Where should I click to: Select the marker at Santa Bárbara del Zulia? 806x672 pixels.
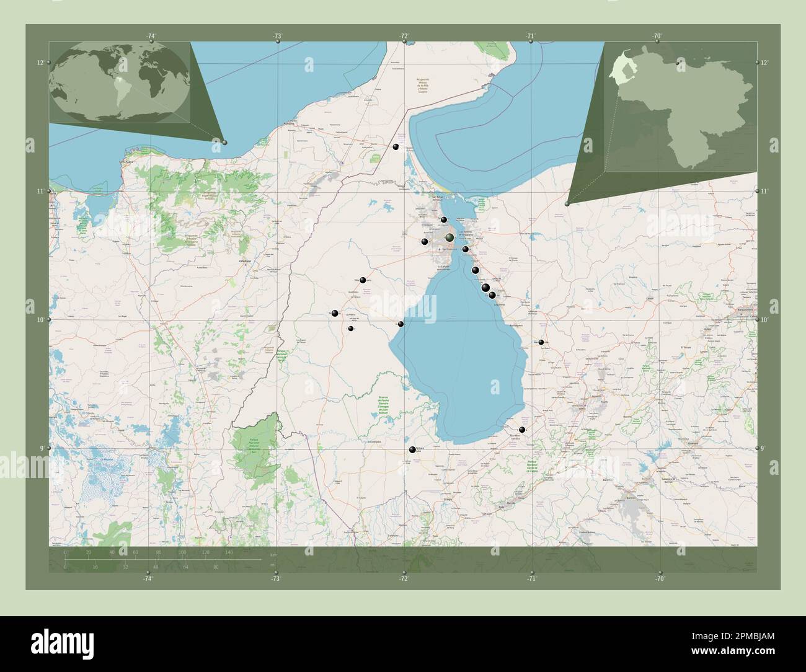tap(412, 450)
